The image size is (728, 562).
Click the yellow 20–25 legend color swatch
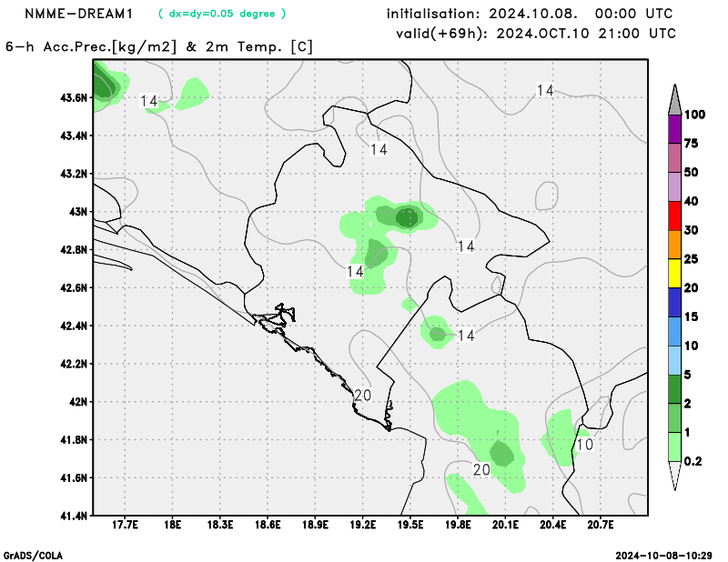point(674,274)
